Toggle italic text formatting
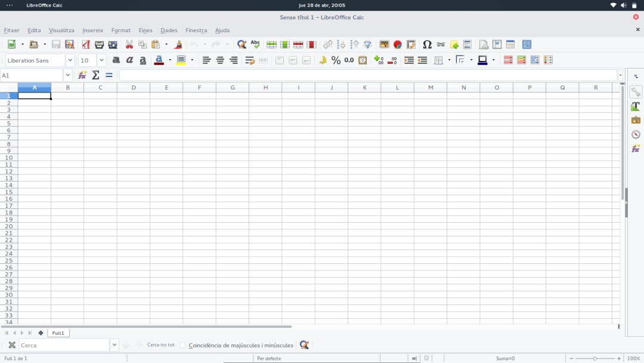 click(129, 60)
